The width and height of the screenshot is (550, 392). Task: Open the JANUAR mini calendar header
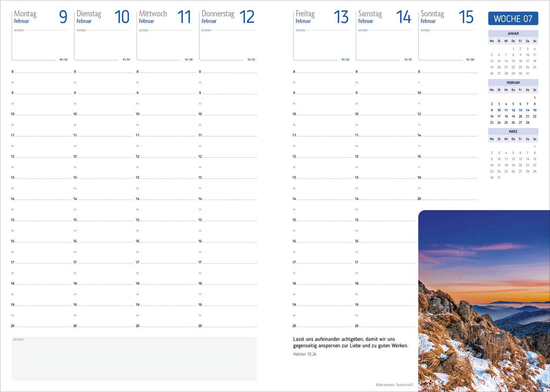click(x=513, y=33)
